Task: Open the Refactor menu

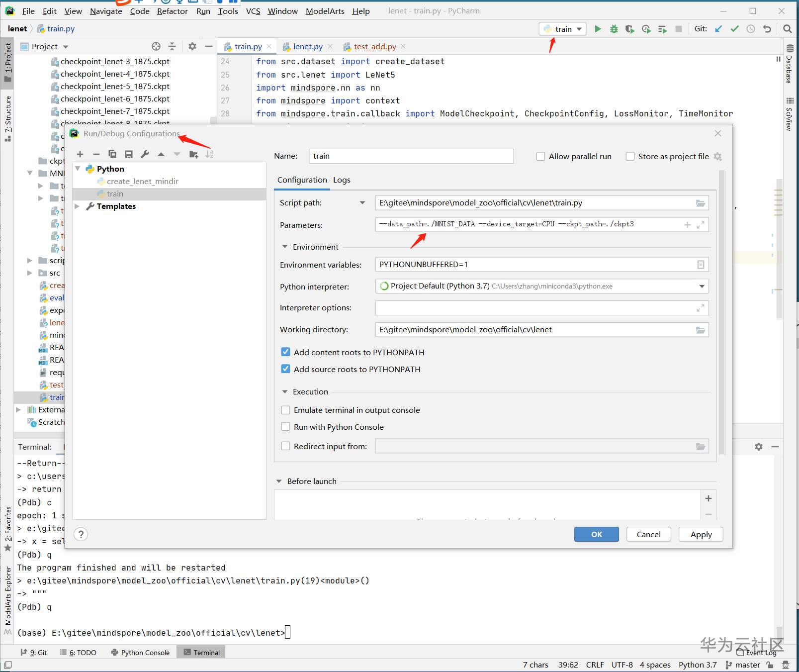Action: [x=173, y=11]
